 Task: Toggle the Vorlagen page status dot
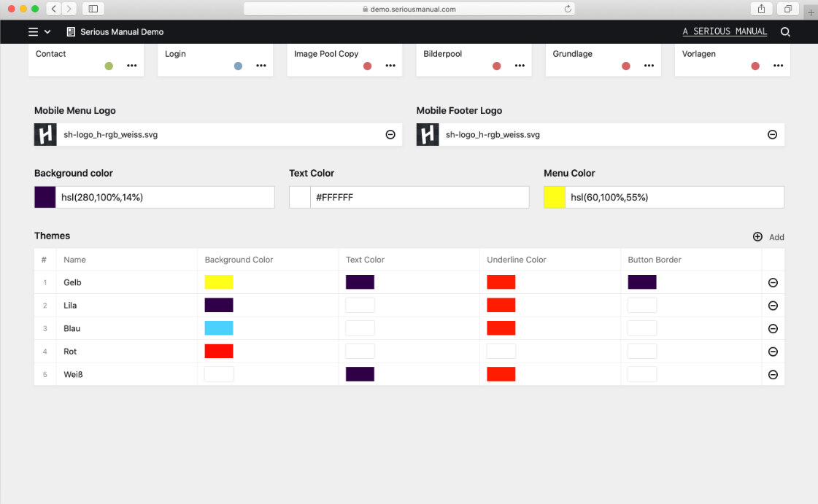tap(755, 66)
